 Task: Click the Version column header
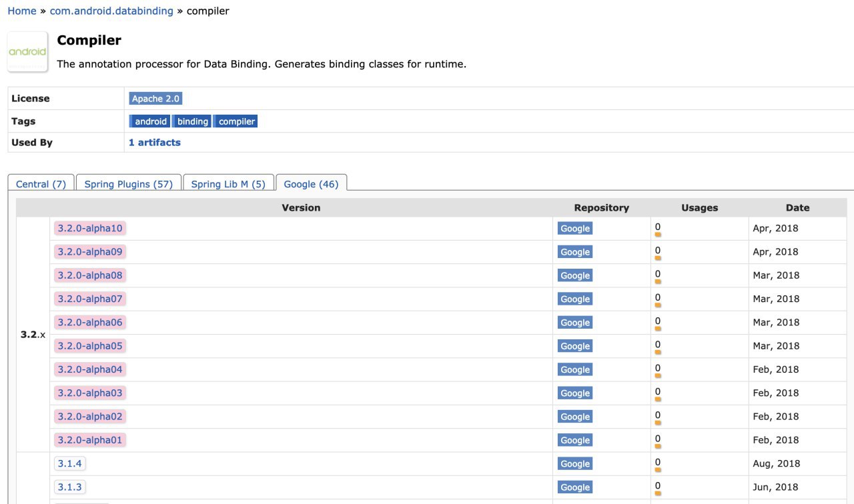[301, 207]
